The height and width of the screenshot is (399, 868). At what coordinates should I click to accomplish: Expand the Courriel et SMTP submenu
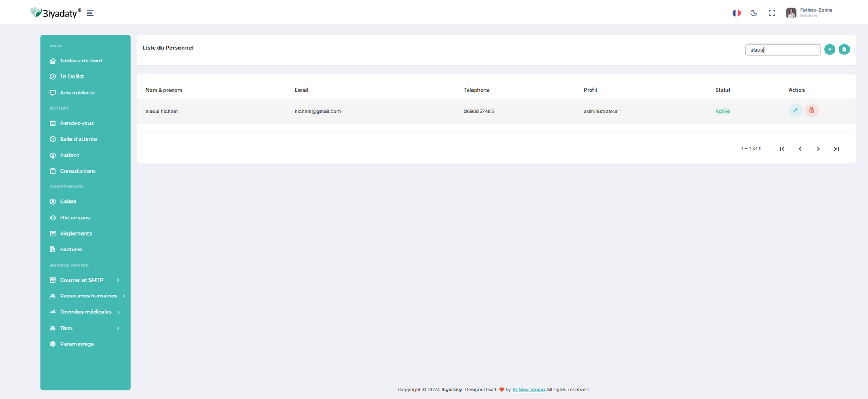pyautogui.click(x=85, y=280)
